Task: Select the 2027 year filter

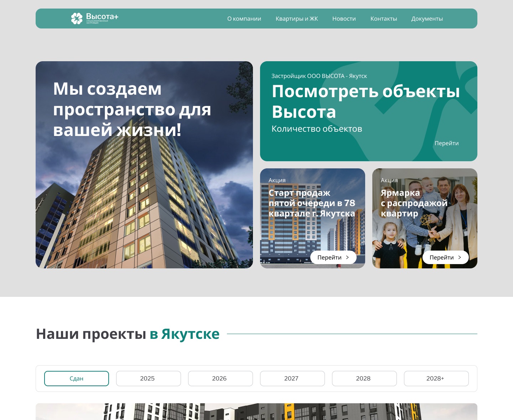Action: [292, 378]
